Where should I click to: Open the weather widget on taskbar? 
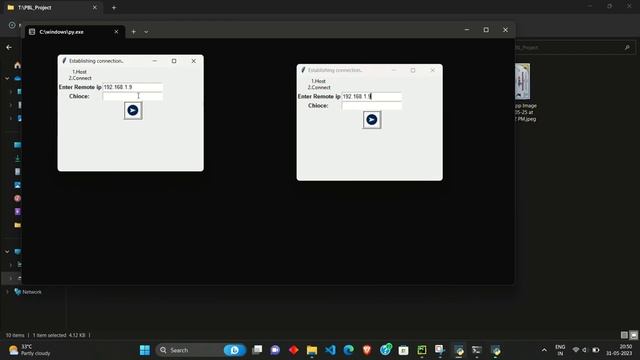click(29, 350)
